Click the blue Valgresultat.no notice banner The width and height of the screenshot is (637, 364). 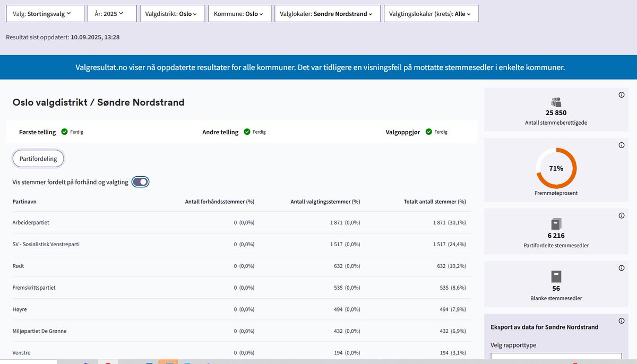[318, 67]
